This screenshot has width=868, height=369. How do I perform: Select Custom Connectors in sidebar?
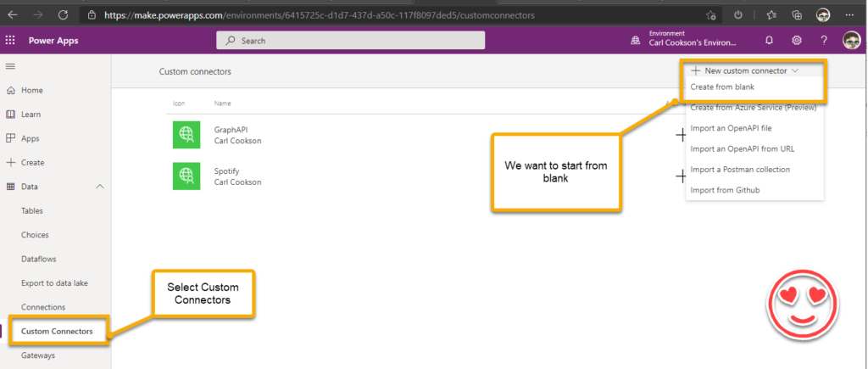point(57,332)
